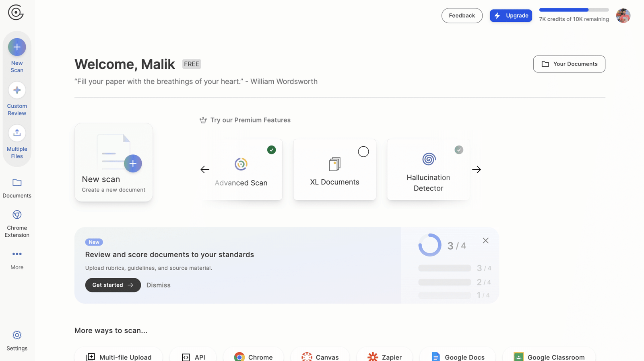Screen dimensions: 644x361
Task: Click the XL Documents pages icon
Action: 334,164
